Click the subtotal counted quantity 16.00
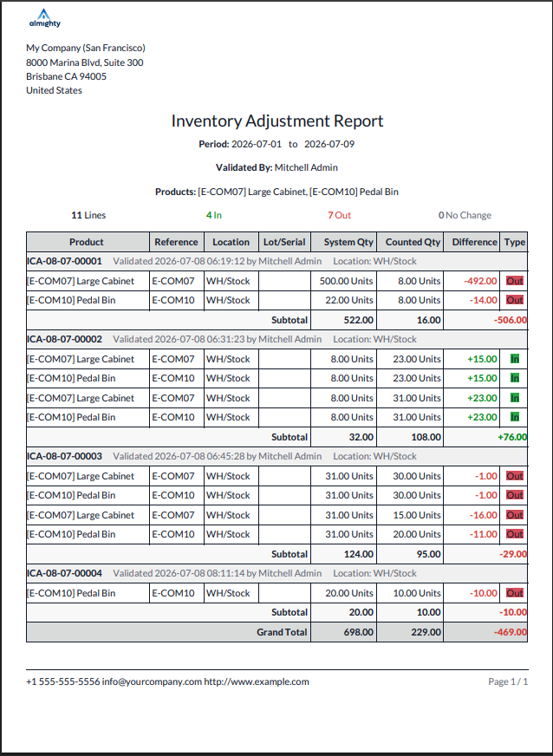 pos(428,320)
